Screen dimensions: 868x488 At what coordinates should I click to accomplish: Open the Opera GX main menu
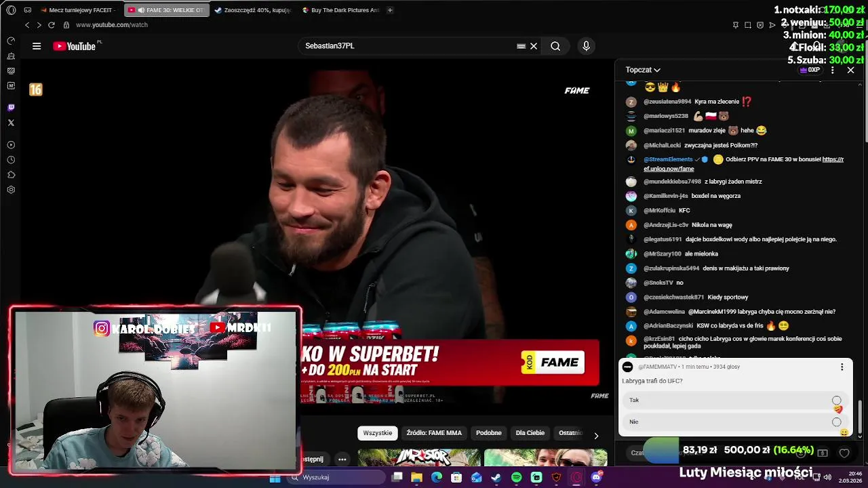click(11, 10)
